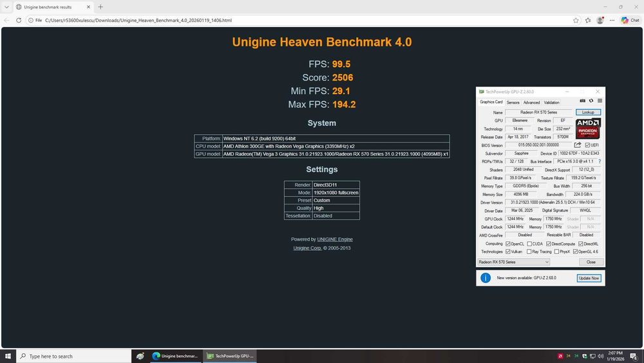Click Max FPS value 194.2
The image size is (644, 363).
pos(344,104)
